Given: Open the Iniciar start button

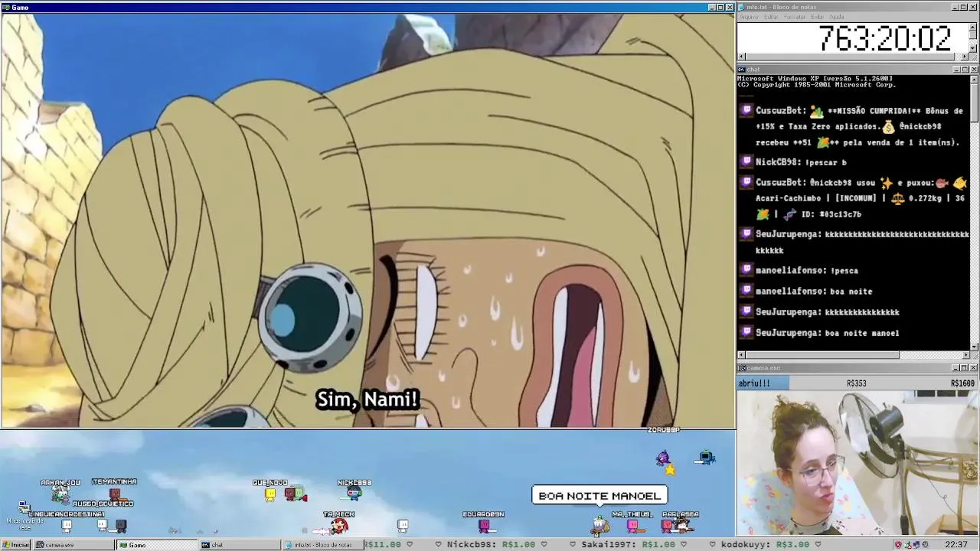Looking at the screenshot, I should coord(15,545).
